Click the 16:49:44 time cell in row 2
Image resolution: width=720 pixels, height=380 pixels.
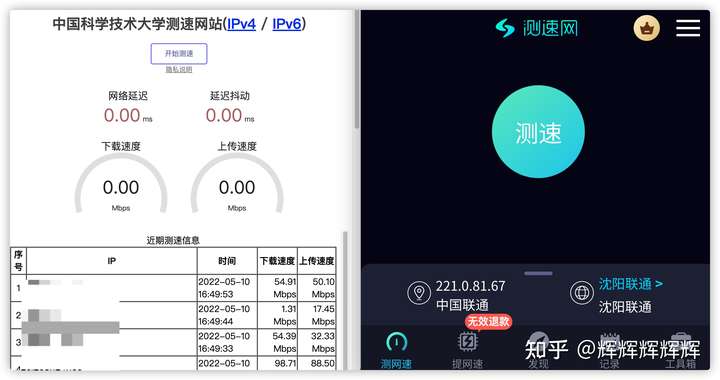point(227,315)
